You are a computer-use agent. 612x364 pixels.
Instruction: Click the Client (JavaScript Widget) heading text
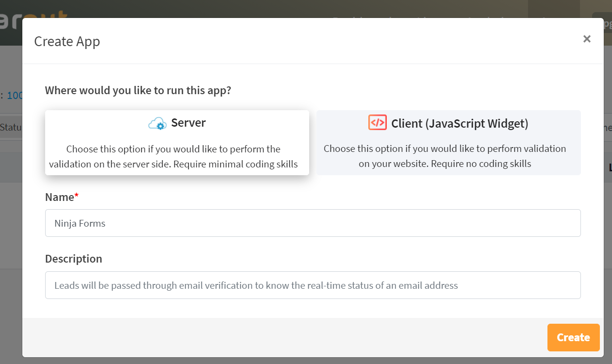tap(459, 124)
